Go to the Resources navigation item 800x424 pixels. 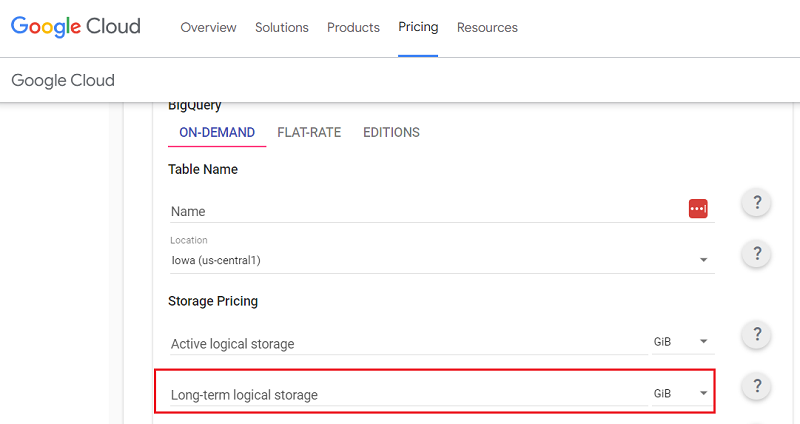487,28
